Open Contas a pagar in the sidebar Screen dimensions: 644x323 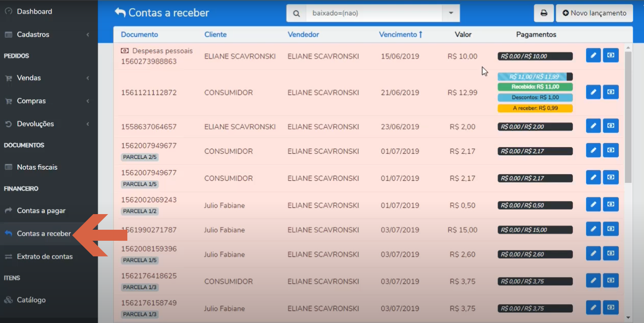tap(49, 211)
